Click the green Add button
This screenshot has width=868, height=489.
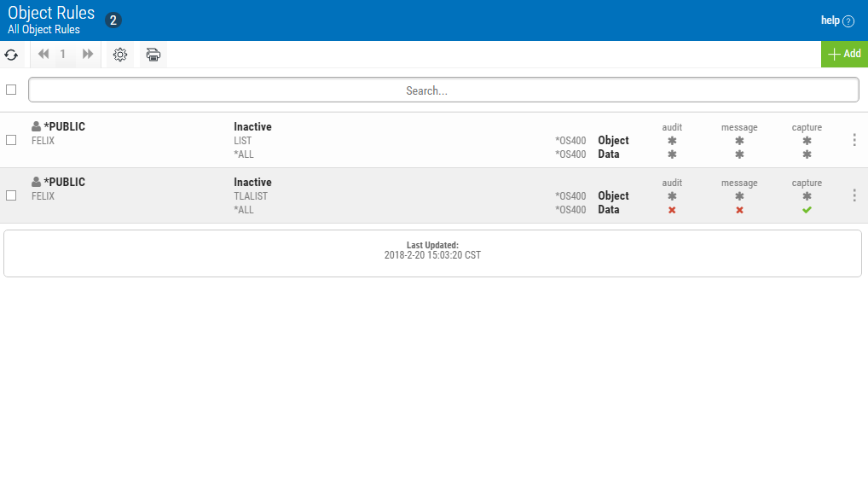pyautogui.click(x=844, y=54)
